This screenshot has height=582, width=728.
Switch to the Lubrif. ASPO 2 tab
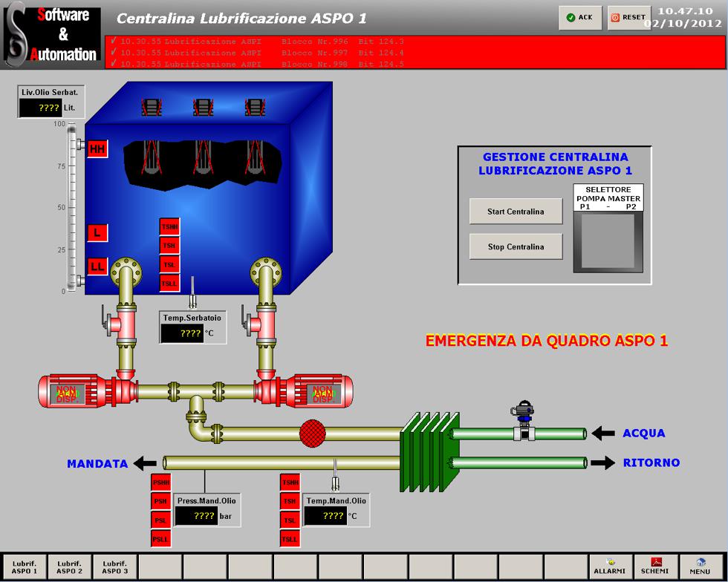pos(70,567)
